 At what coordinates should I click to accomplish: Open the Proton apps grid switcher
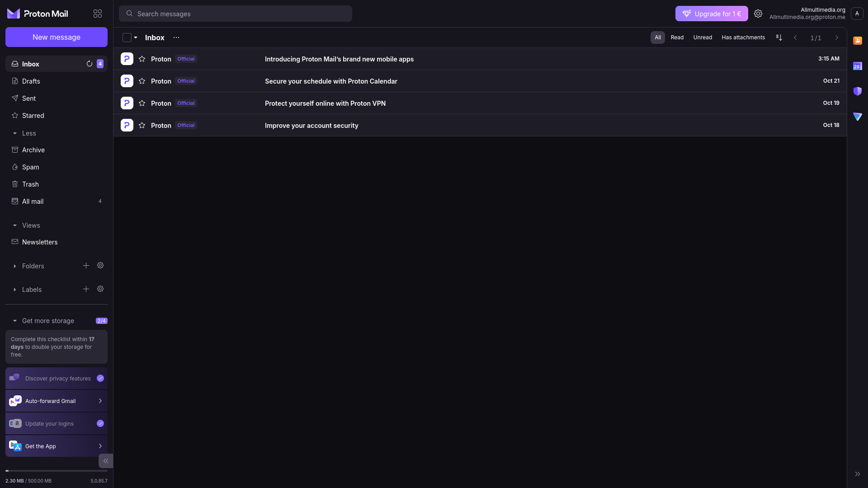tap(98, 14)
